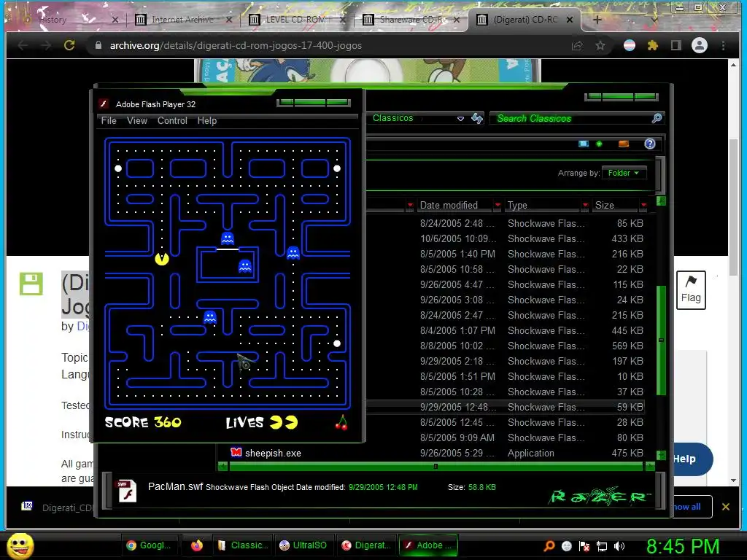Open the Control menu in Flash Player
The image size is (747, 560).
172,120
